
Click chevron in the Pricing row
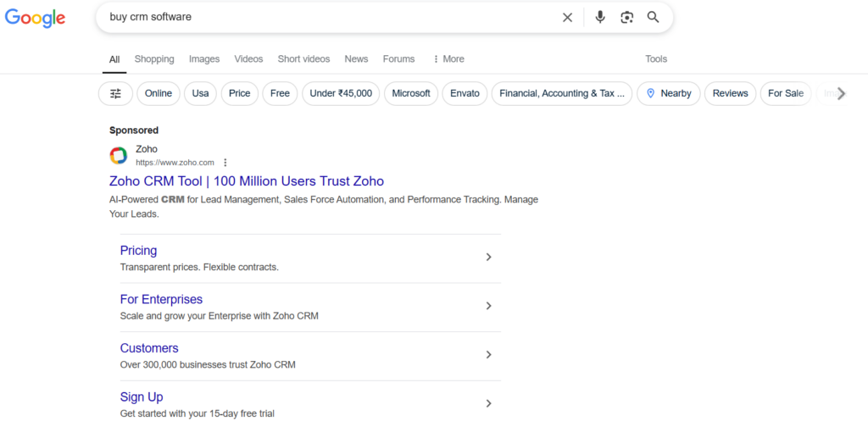[488, 258]
